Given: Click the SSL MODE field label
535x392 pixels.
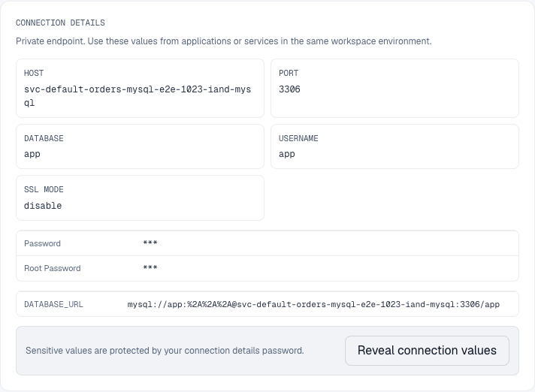Looking at the screenshot, I should pos(44,189).
